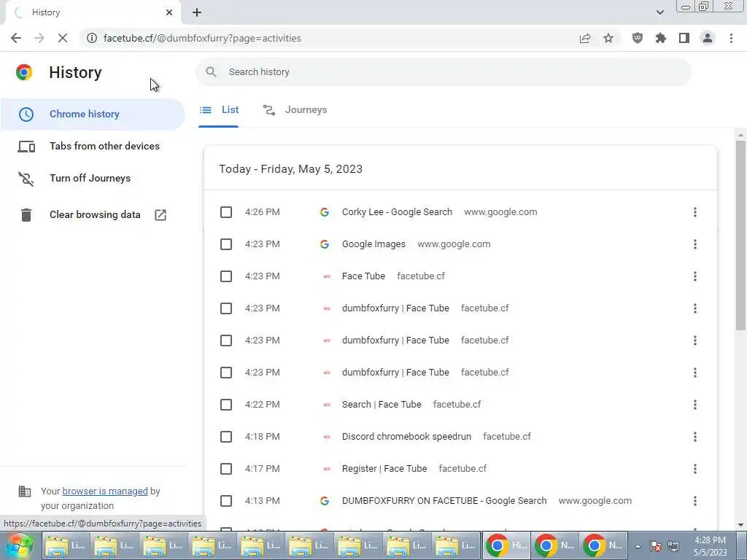The image size is (747, 560).
Task: Open DUMBFOXFURRY ON FACETUBE - Google Search link
Action: pyautogui.click(x=444, y=501)
